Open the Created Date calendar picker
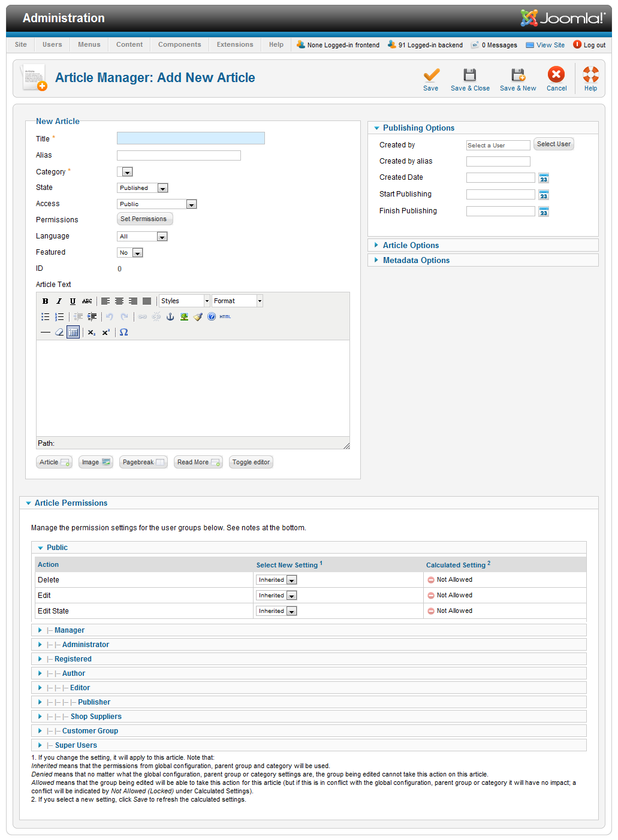 pyautogui.click(x=544, y=179)
